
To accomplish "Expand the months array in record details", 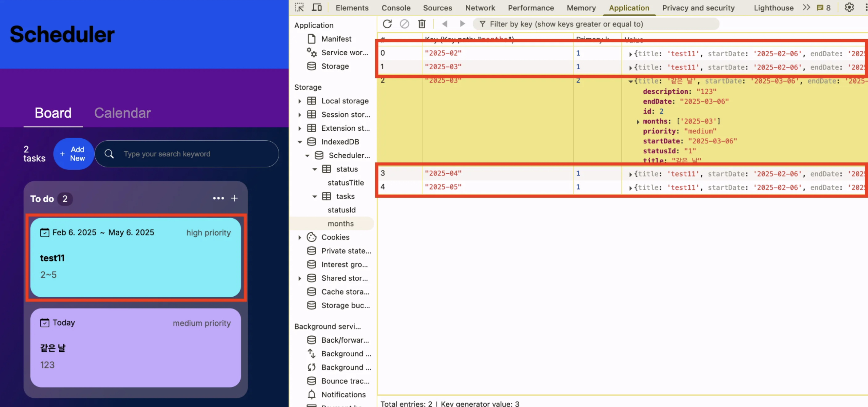I will (638, 121).
